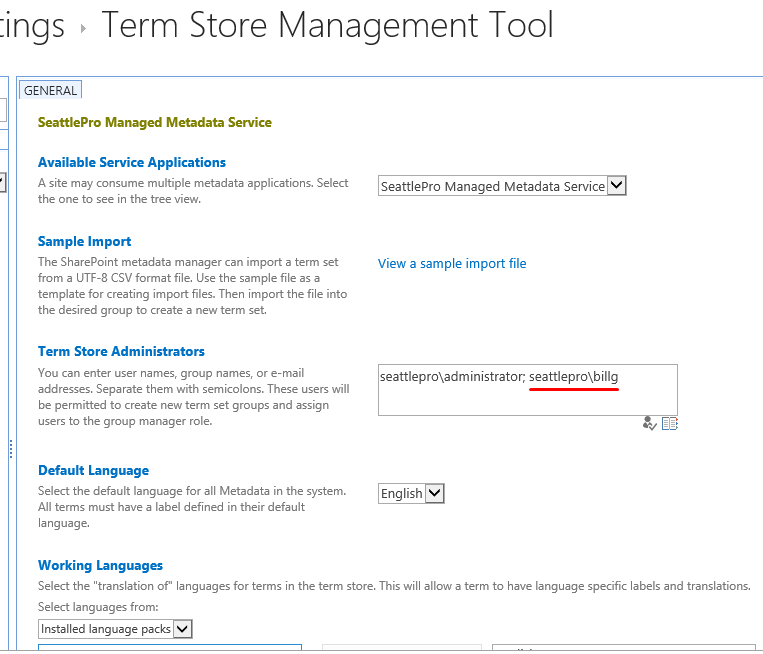Open Installed language packs dropdown
Viewport: 763px width, 654px height.
click(x=115, y=629)
